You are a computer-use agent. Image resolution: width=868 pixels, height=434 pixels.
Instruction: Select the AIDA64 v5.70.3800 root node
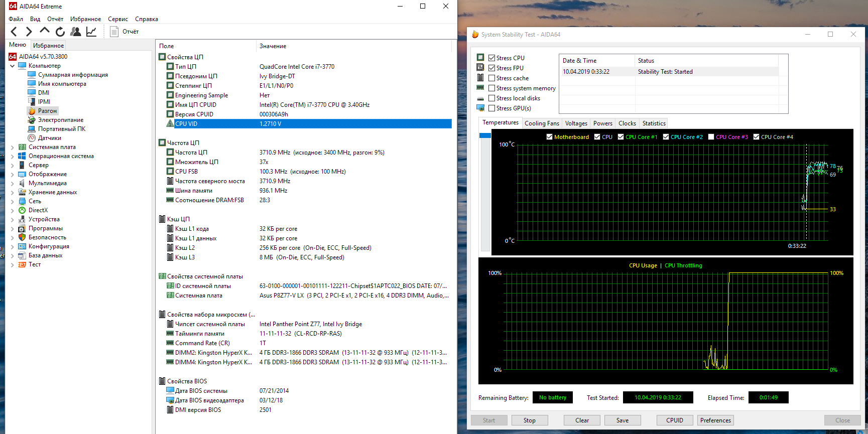pyautogui.click(x=43, y=57)
